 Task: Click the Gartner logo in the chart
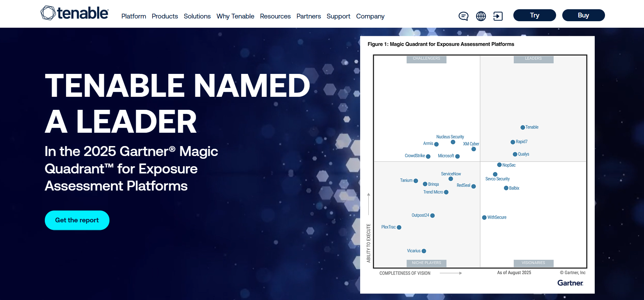[570, 283]
